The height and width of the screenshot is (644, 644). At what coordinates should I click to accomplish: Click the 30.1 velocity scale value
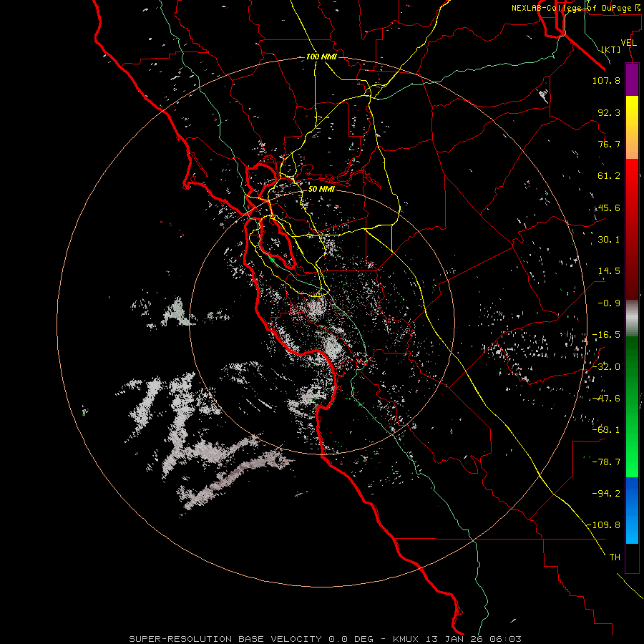tap(609, 240)
